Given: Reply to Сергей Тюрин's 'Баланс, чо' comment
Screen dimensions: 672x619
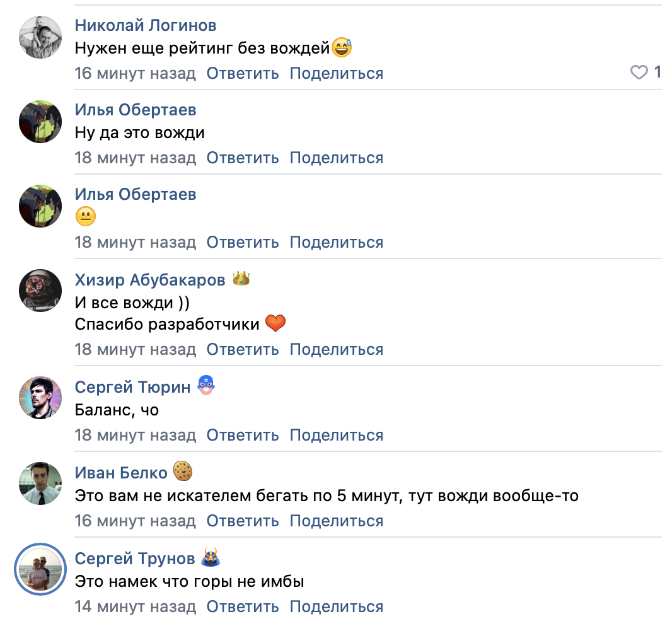Looking at the screenshot, I should (x=243, y=435).
